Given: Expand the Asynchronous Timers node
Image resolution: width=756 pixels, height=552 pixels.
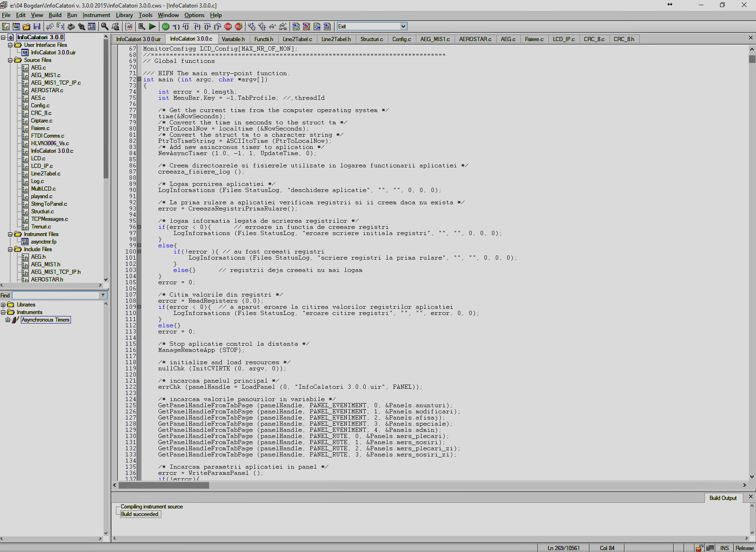Looking at the screenshot, I should (8, 320).
